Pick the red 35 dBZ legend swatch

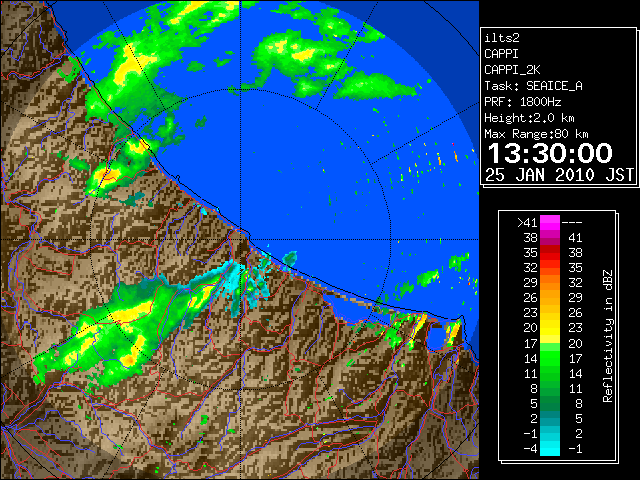(550, 253)
